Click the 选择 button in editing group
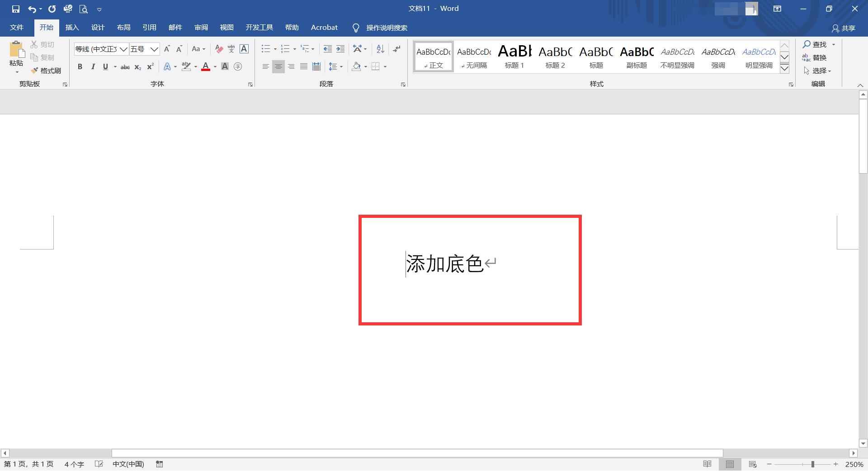Image resolution: width=868 pixels, height=471 pixels. [x=817, y=71]
